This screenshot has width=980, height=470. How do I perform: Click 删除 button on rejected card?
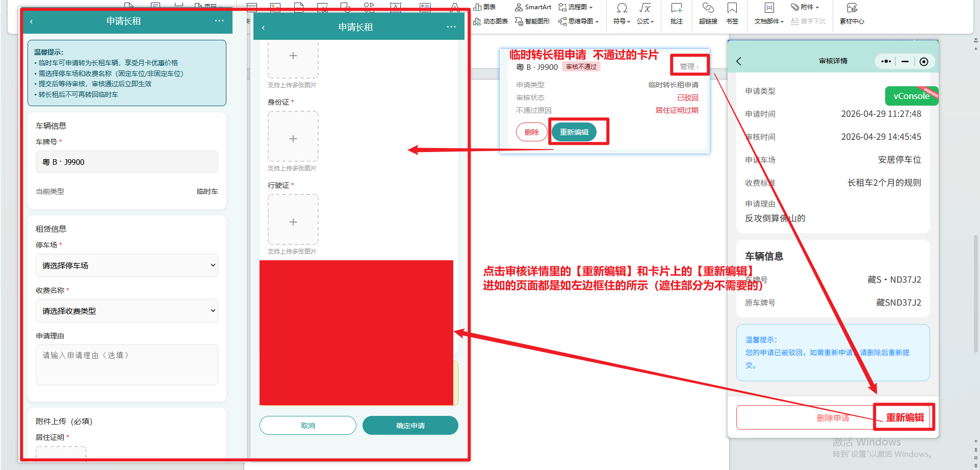point(532,132)
